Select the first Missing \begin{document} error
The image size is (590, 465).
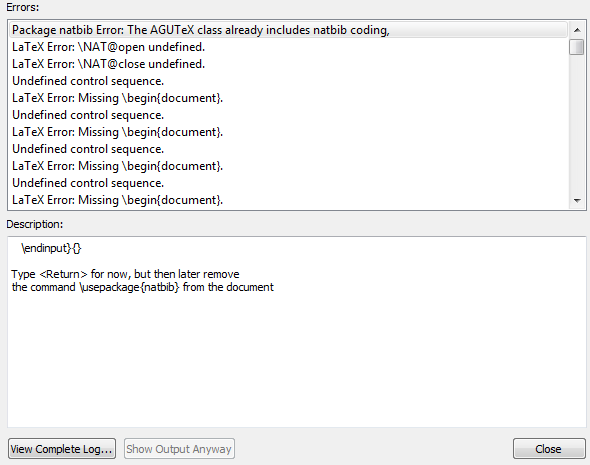pyautogui.click(x=288, y=98)
